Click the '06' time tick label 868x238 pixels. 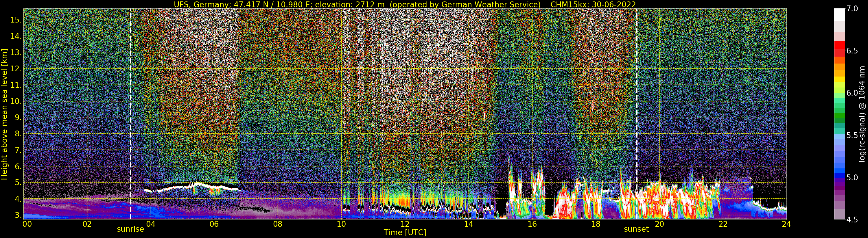tap(214, 224)
